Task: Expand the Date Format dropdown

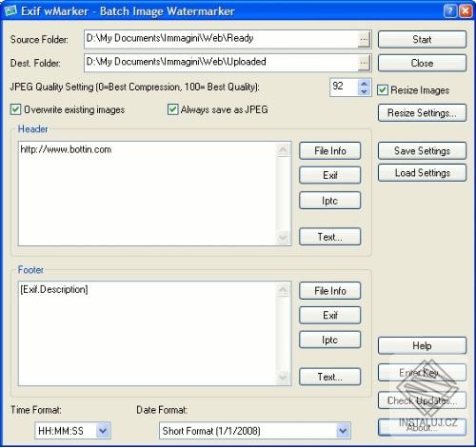Action: click(343, 431)
